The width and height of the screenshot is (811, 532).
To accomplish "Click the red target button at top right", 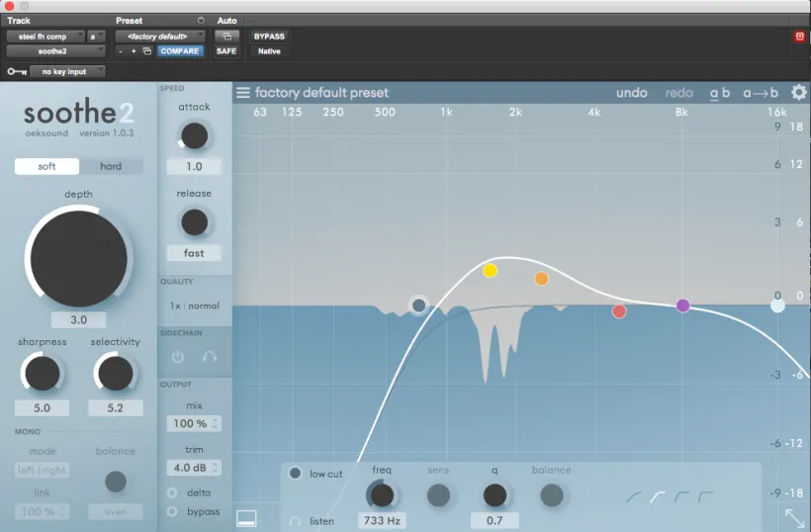I will pyautogui.click(x=799, y=37).
